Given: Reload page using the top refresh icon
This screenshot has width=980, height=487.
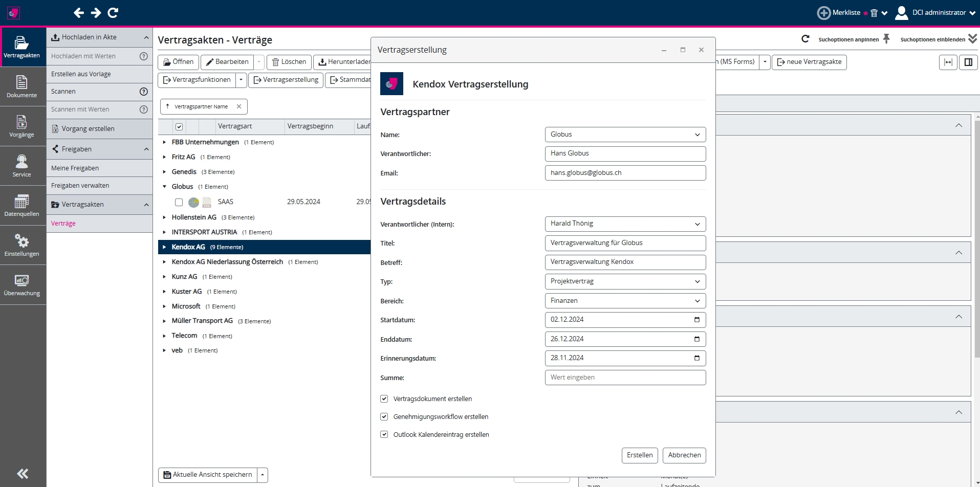Looking at the screenshot, I should pos(113,13).
